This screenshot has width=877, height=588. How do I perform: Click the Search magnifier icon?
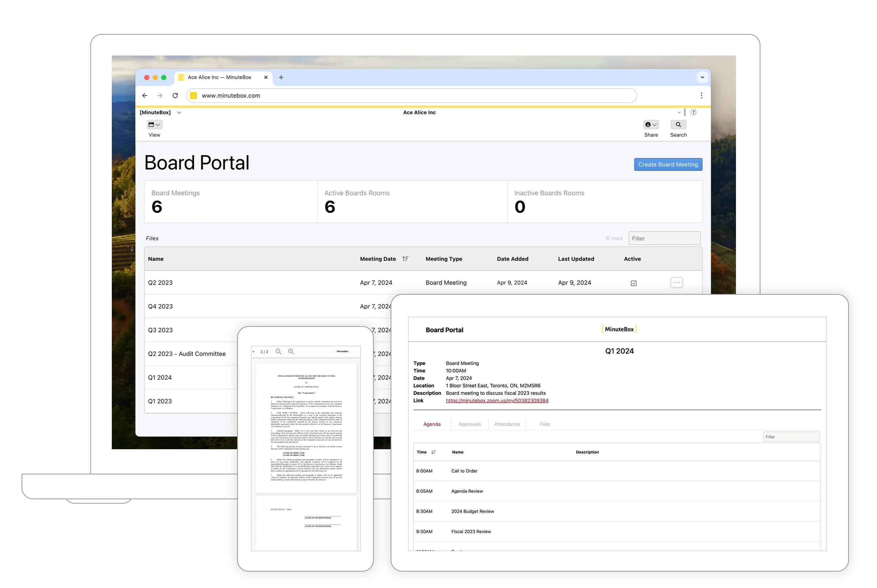[678, 125]
